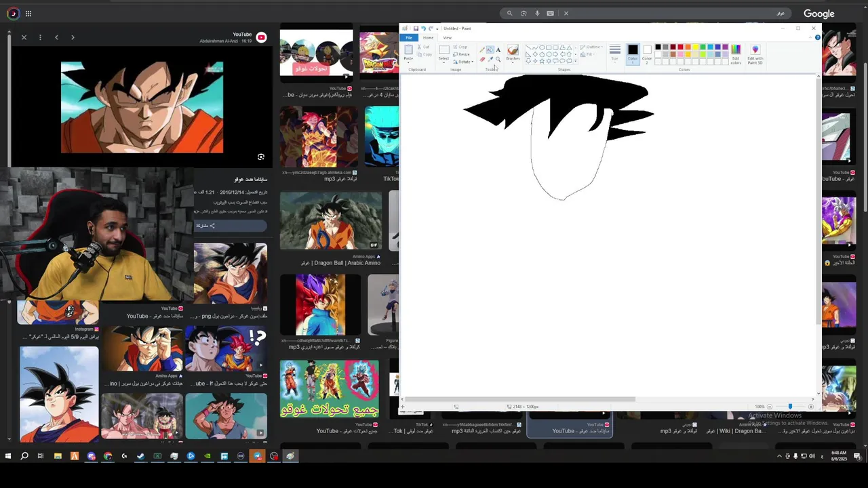Pick the yellow color swatch
This screenshot has height=488, width=868.
696,47
